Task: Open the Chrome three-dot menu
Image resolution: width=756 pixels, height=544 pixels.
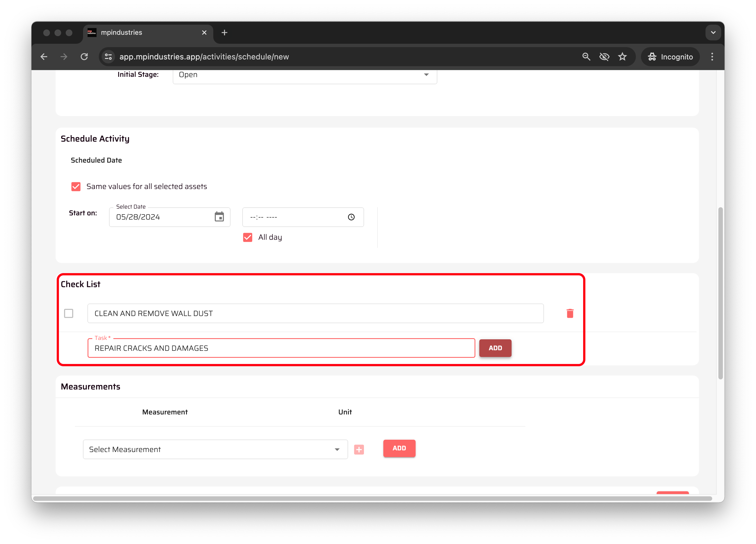Action: click(712, 57)
